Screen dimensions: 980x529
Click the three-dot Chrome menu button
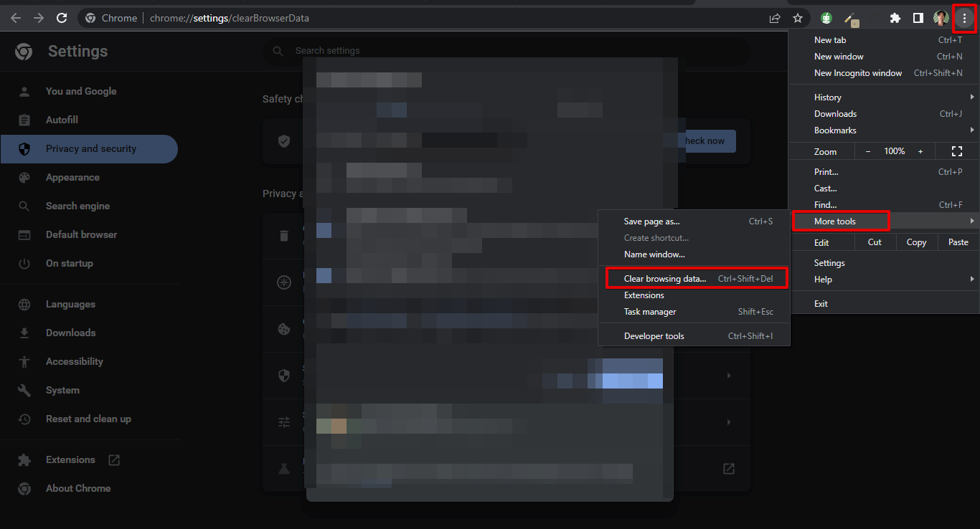(x=964, y=18)
